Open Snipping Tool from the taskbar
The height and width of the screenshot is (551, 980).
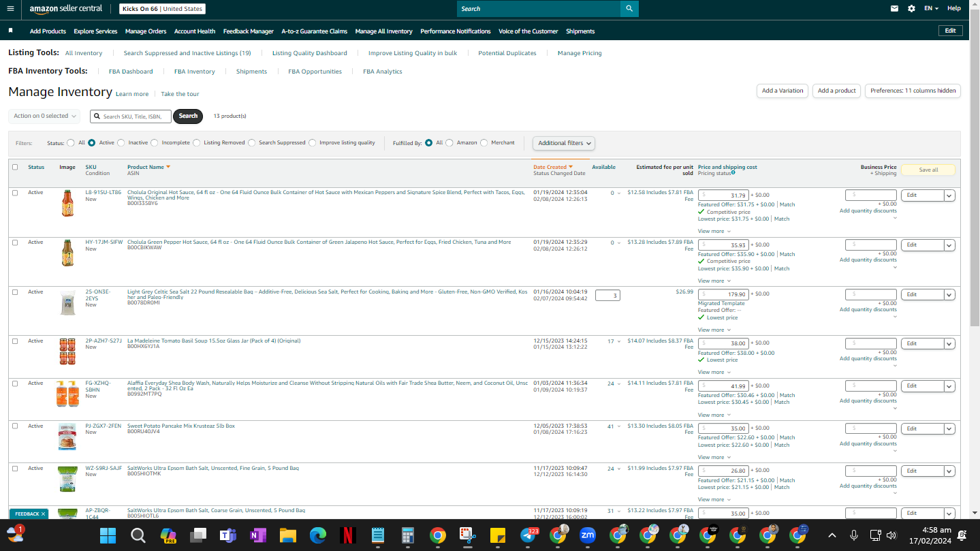[468, 535]
